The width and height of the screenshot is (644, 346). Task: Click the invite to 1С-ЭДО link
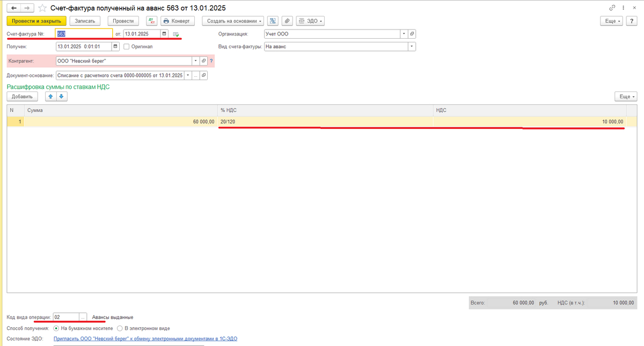tap(145, 339)
